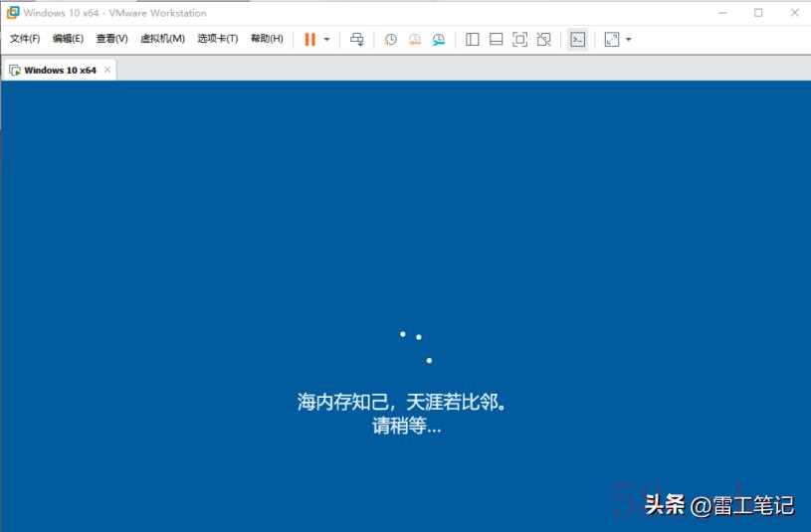Image resolution: width=811 pixels, height=532 pixels.
Task: Minimize the VMware Workstation window
Action: [723, 12]
